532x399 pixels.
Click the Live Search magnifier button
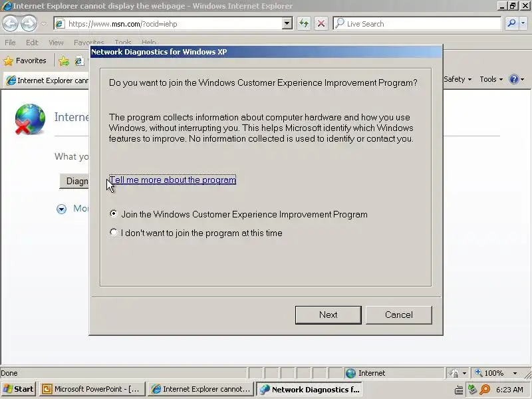pos(511,23)
